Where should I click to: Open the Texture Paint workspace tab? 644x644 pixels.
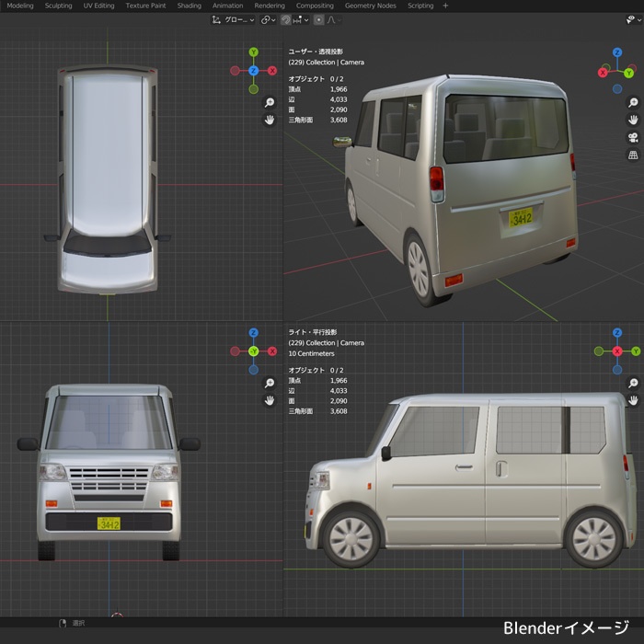(x=145, y=6)
